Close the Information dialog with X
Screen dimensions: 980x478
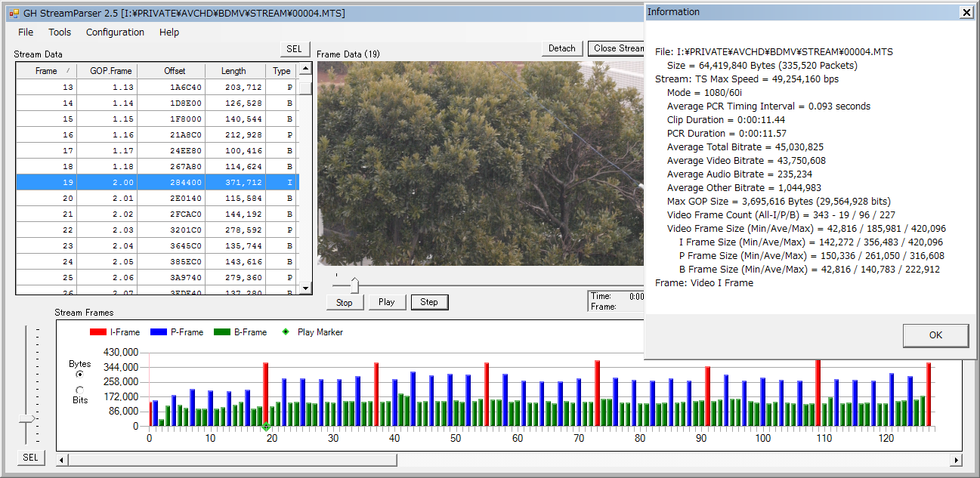pos(966,12)
